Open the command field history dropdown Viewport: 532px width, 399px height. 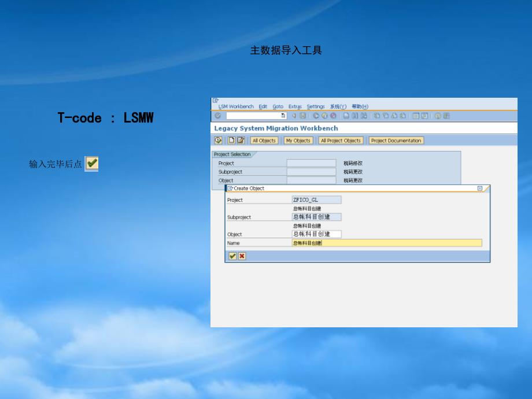pos(283,116)
